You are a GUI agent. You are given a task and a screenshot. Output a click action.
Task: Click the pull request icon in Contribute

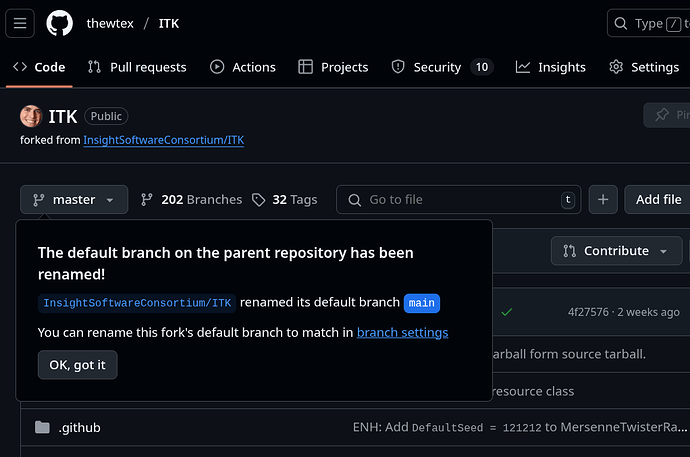point(569,251)
